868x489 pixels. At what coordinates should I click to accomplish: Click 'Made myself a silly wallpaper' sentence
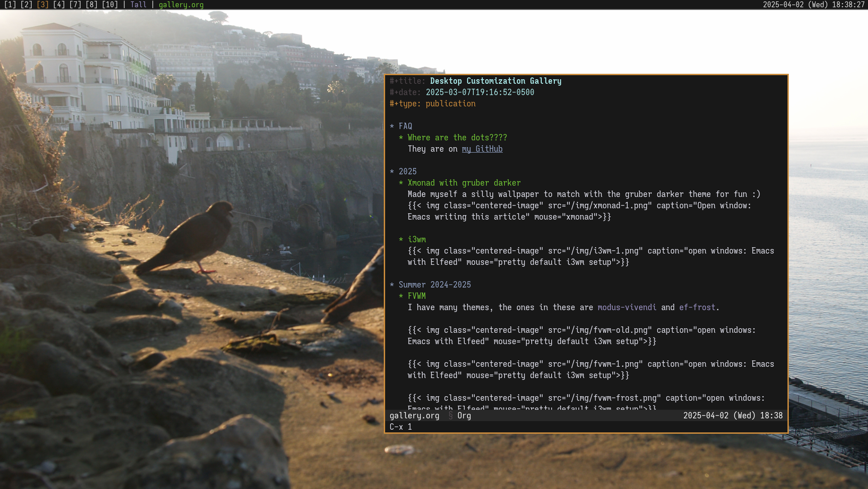(x=584, y=194)
